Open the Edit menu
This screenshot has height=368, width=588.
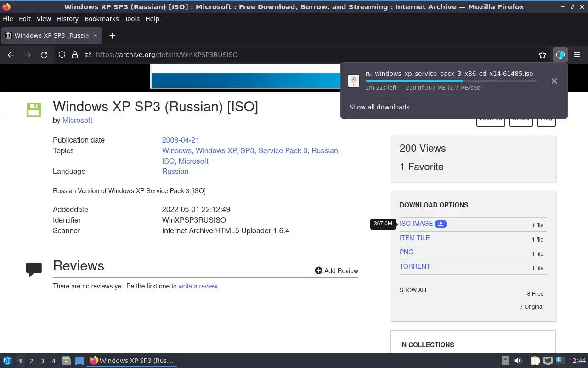(x=25, y=19)
